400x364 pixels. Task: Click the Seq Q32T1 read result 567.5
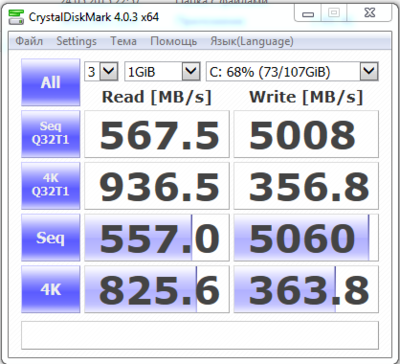click(157, 134)
